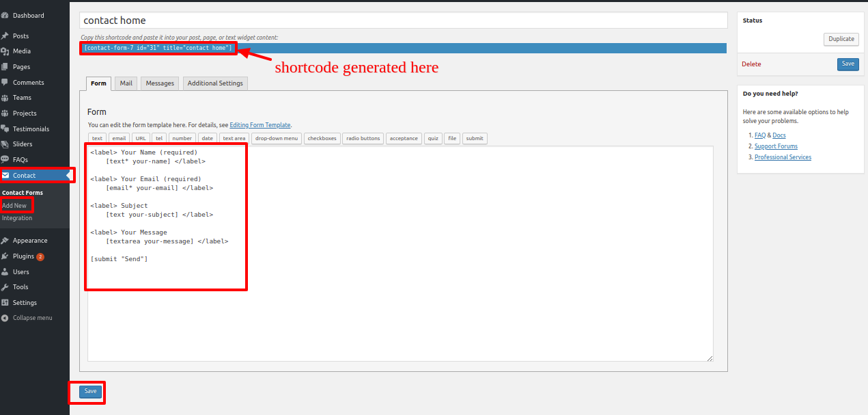The width and height of the screenshot is (868, 415).
Task: Open the Additional Settings tab
Action: click(214, 83)
